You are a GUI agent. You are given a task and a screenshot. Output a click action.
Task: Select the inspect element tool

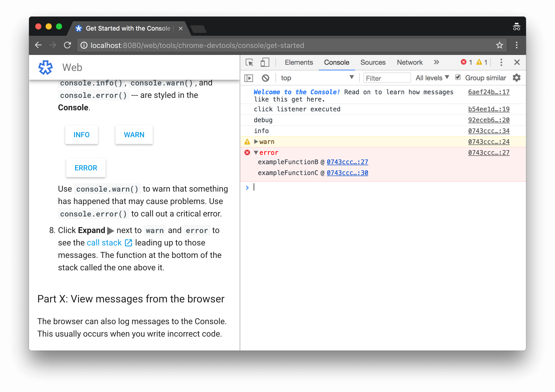click(x=249, y=62)
